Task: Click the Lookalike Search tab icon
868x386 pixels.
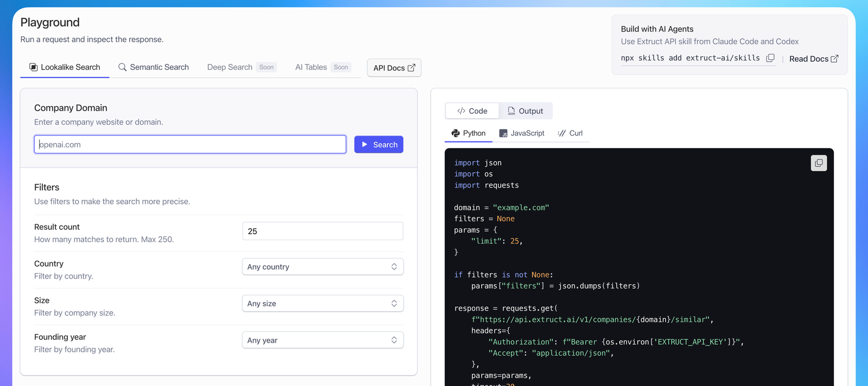Action: tap(33, 67)
